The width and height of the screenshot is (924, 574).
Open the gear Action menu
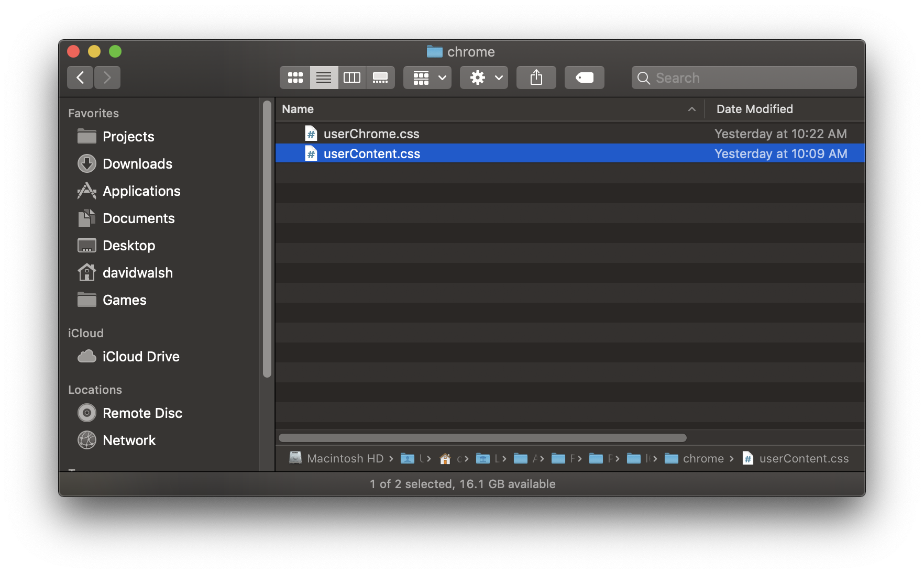[x=484, y=78]
